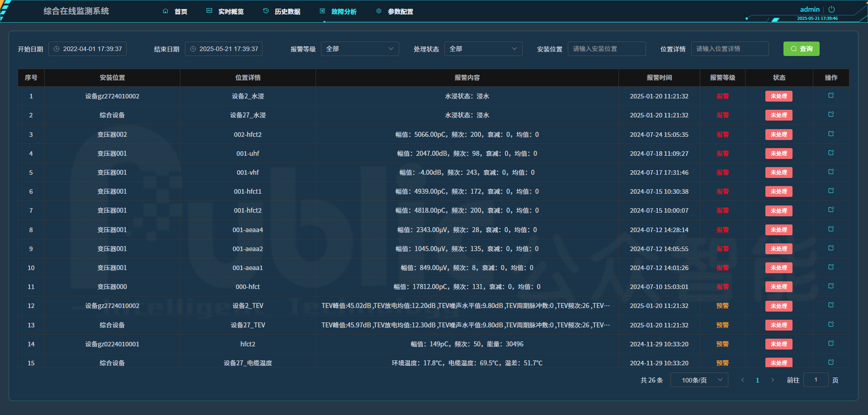Click 未处理 status button in row 14
This screenshot has width=868, height=415.
(x=778, y=344)
